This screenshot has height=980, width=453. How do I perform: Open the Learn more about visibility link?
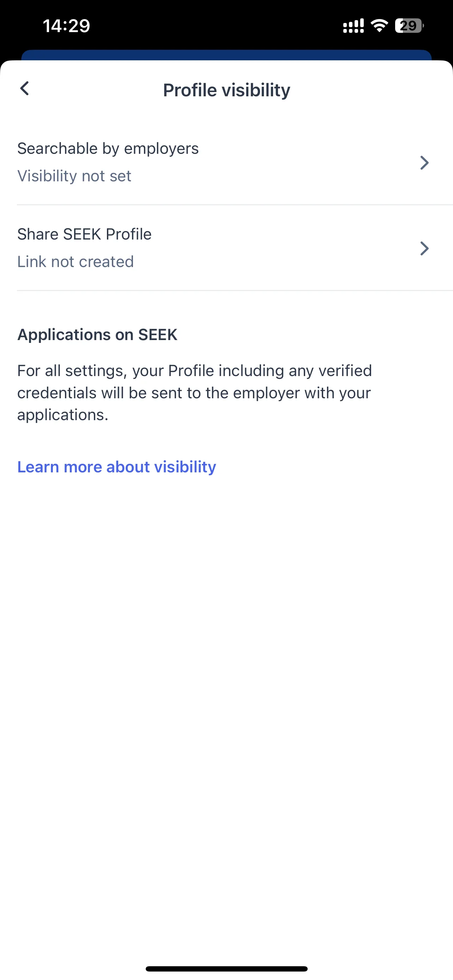pos(116,467)
